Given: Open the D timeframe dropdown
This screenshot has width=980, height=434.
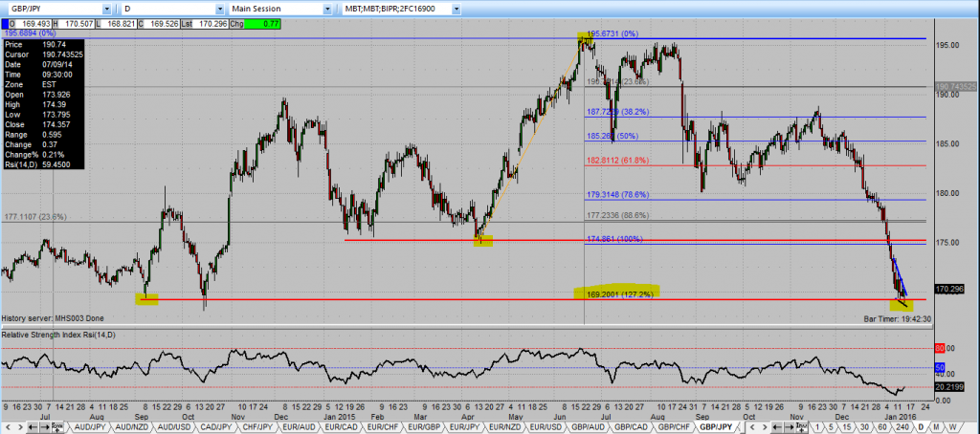Looking at the screenshot, I should 219,9.
